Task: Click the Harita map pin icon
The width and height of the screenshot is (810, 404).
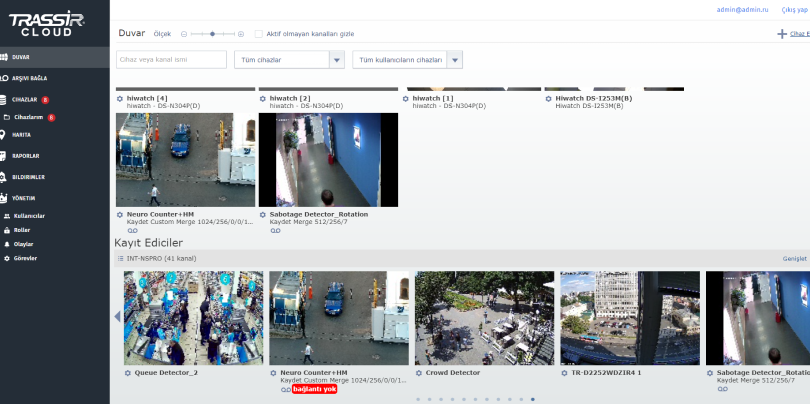Action: pos(3,135)
